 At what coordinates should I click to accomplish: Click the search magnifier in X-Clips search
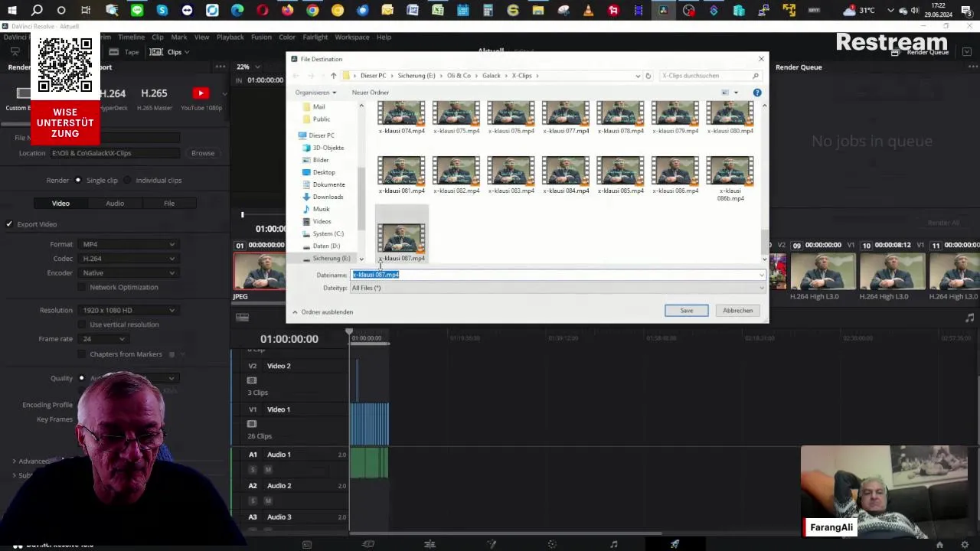pos(755,76)
